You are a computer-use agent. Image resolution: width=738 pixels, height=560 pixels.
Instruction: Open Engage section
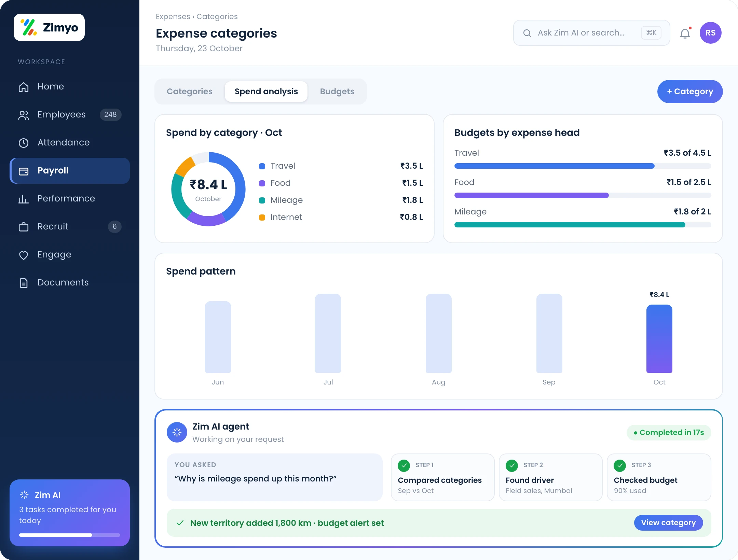(70, 255)
